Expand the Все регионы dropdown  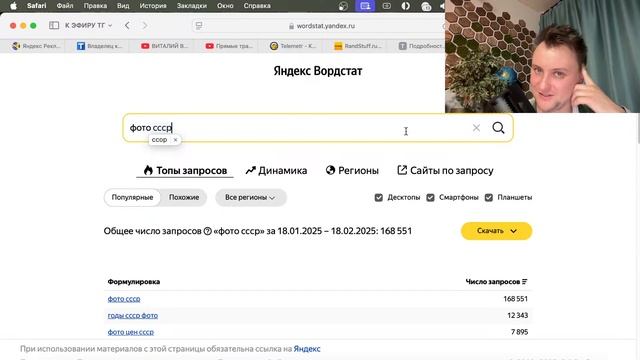click(251, 198)
